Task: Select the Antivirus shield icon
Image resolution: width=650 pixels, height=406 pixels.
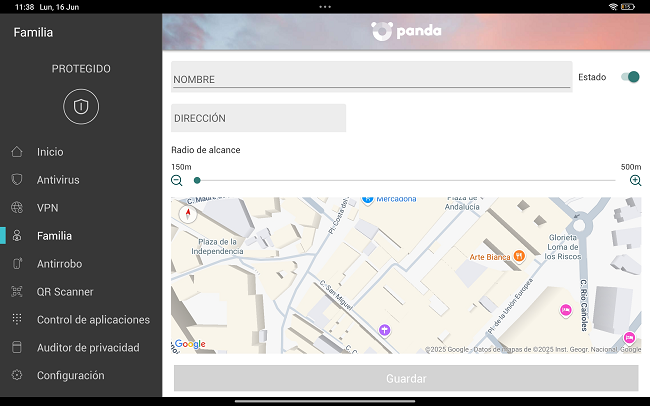Action: (16, 180)
